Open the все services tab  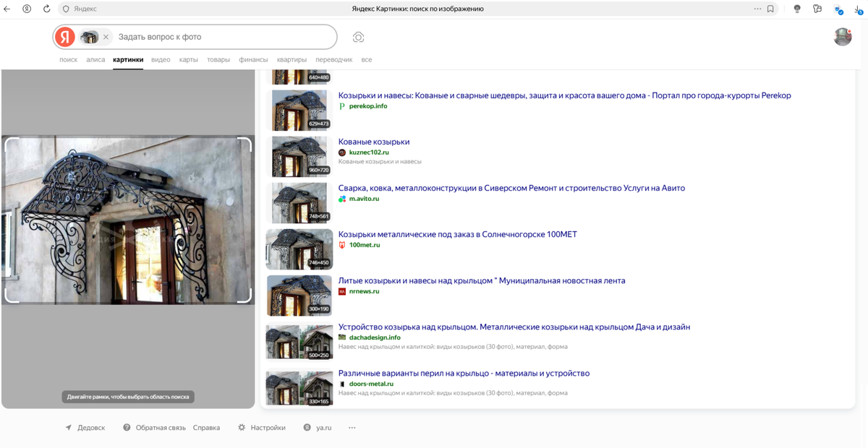tap(367, 60)
